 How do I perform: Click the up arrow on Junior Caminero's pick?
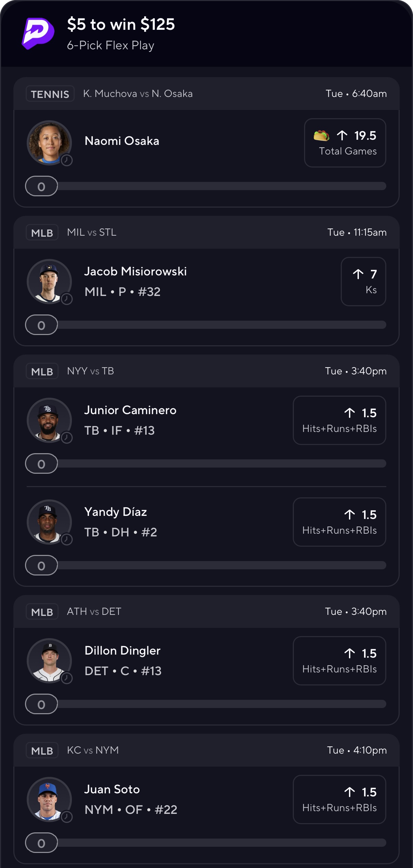pyautogui.click(x=350, y=413)
